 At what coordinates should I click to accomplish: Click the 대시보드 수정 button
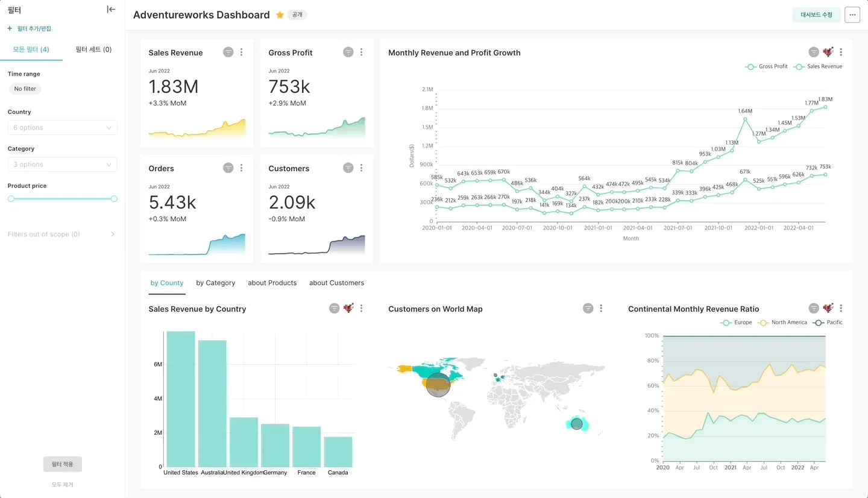pyautogui.click(x=816, y=15)
